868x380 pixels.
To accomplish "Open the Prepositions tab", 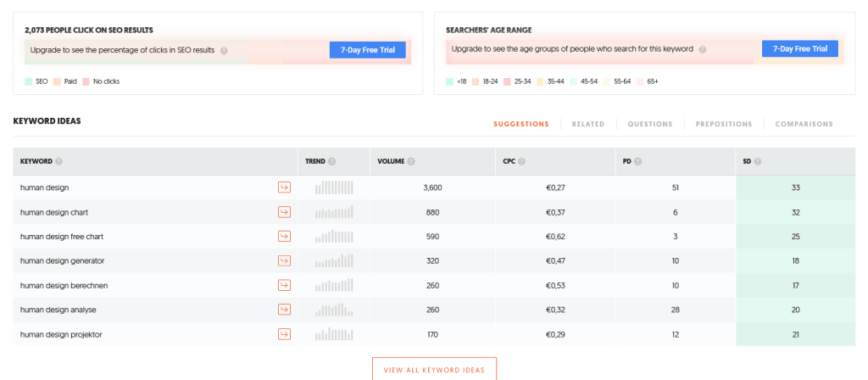I will 723,124.
